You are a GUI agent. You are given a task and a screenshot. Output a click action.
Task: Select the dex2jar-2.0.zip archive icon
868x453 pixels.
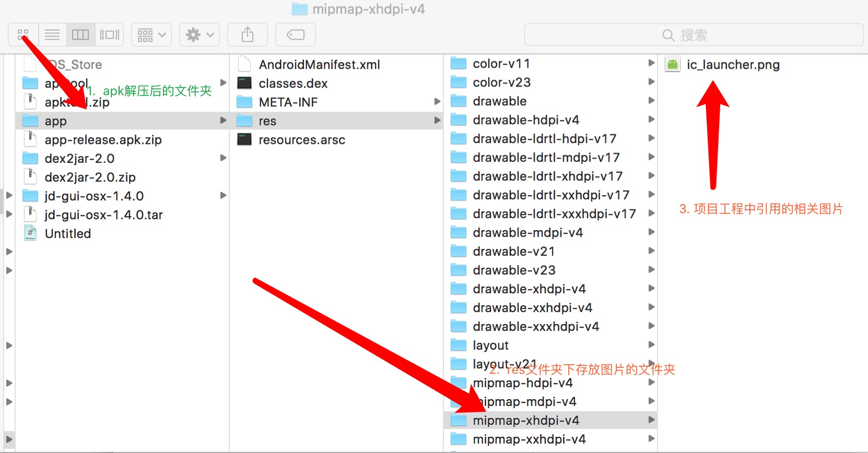30,177
